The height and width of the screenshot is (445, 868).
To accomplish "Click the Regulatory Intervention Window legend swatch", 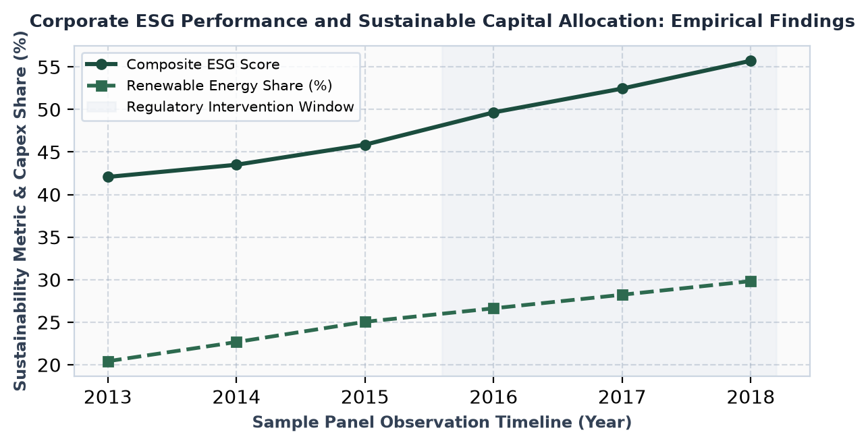I will (101, 107).
